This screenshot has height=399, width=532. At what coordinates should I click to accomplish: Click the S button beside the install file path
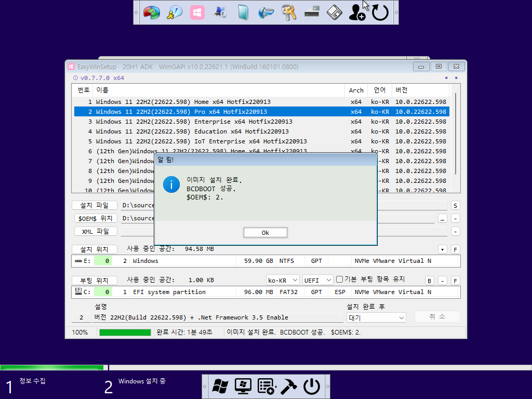(x=455, y=206)
